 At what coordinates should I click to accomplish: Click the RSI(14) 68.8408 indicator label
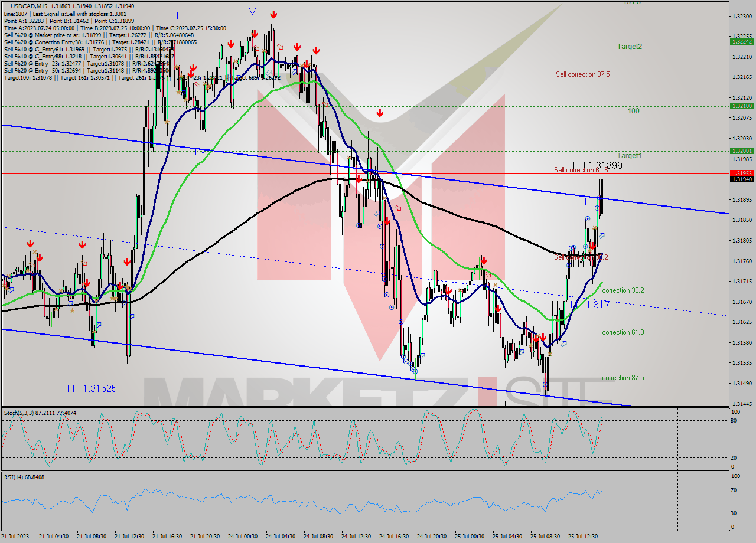pos(24,477)
